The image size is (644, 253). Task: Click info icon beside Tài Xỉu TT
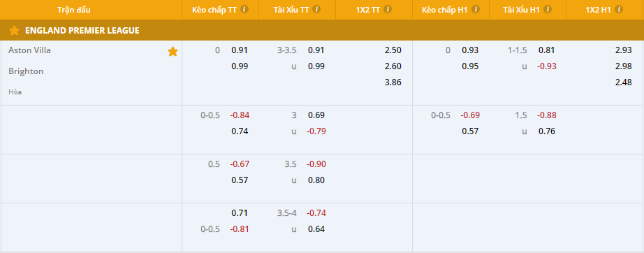coord(316,10)
